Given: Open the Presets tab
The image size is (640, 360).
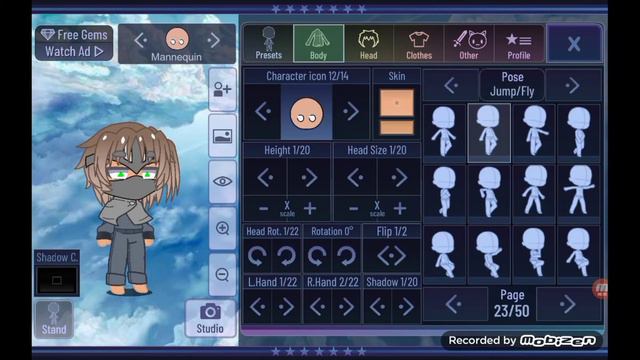Looking at the screenshot, I should (x=269, y=43).
